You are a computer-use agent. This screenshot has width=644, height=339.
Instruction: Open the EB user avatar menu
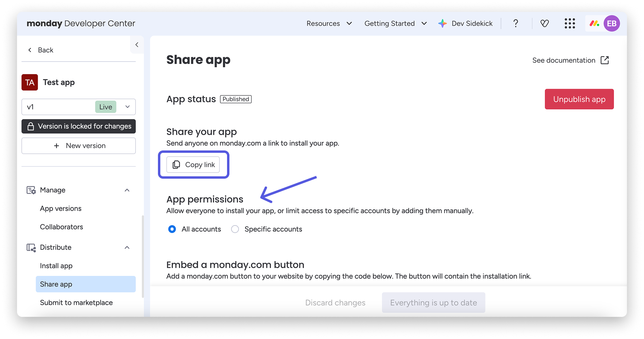(612, 23)
